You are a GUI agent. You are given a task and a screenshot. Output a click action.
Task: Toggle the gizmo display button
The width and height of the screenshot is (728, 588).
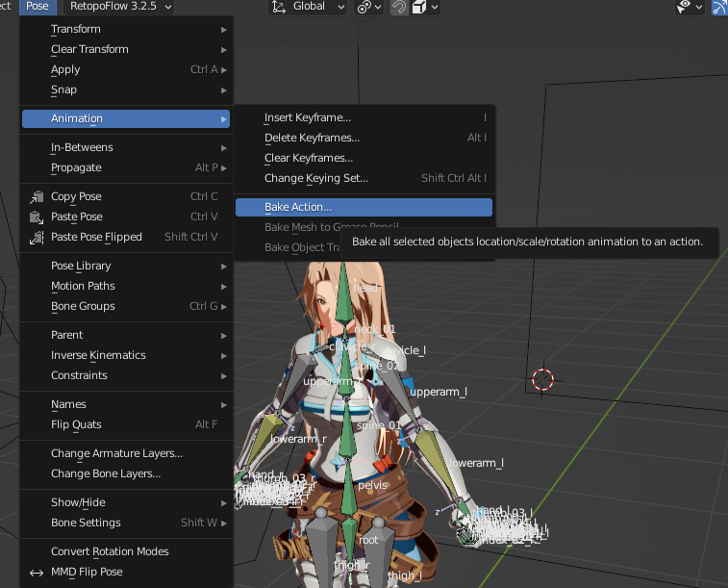(719, 7)
